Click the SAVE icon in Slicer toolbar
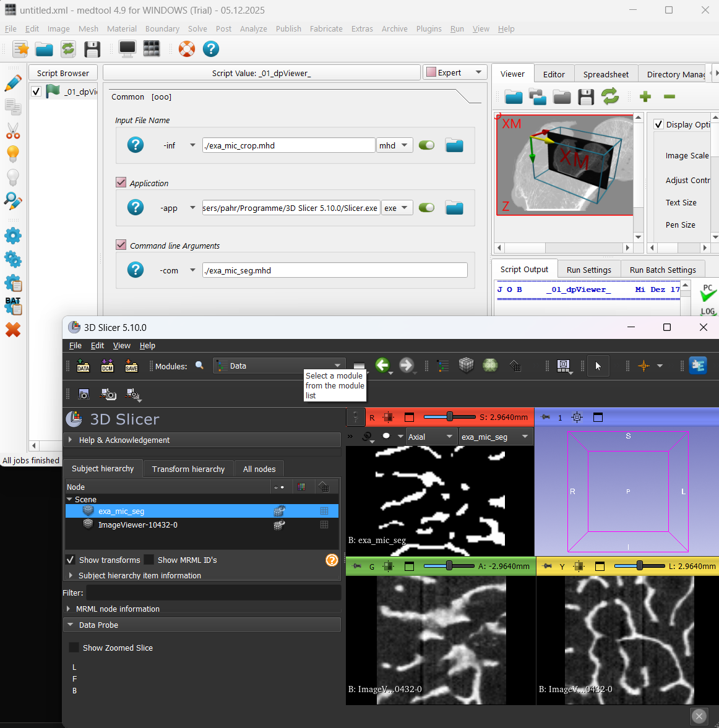This screenshot has height=728, width=719. coord(131,366)
